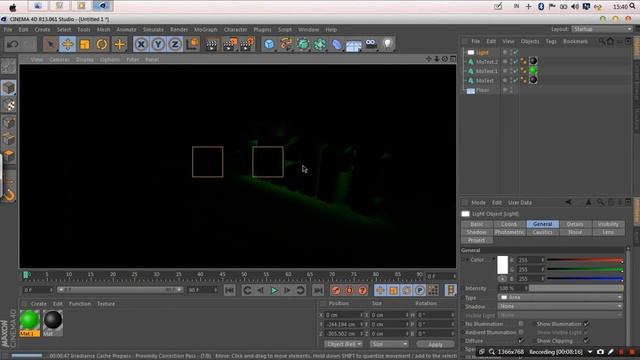Enable No Illumination checkbox
640x360 pixels.
(x=521, y=324)
